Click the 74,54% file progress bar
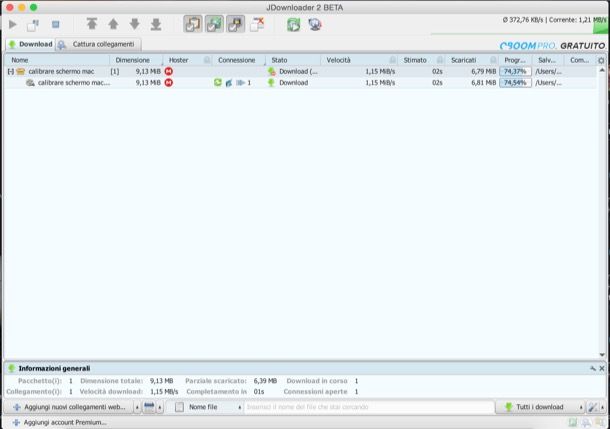Viewport: 610px width, 429px height. (x=515, y=83)
